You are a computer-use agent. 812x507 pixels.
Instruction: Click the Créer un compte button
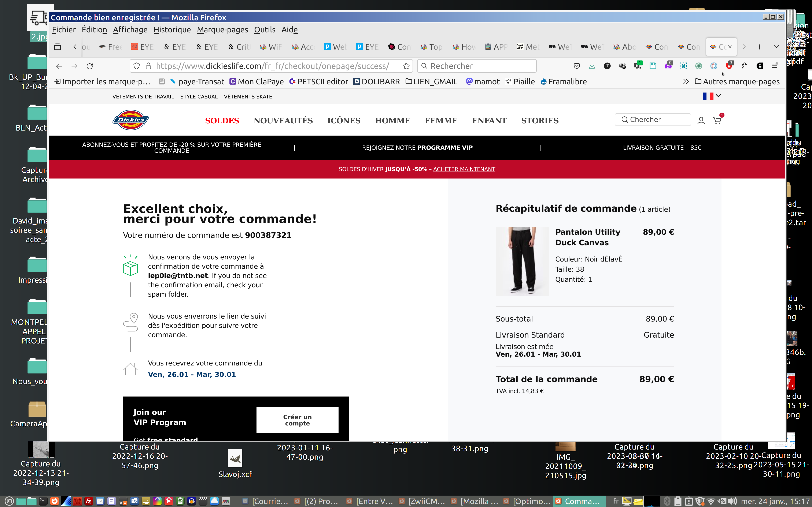tap(297, 420)
